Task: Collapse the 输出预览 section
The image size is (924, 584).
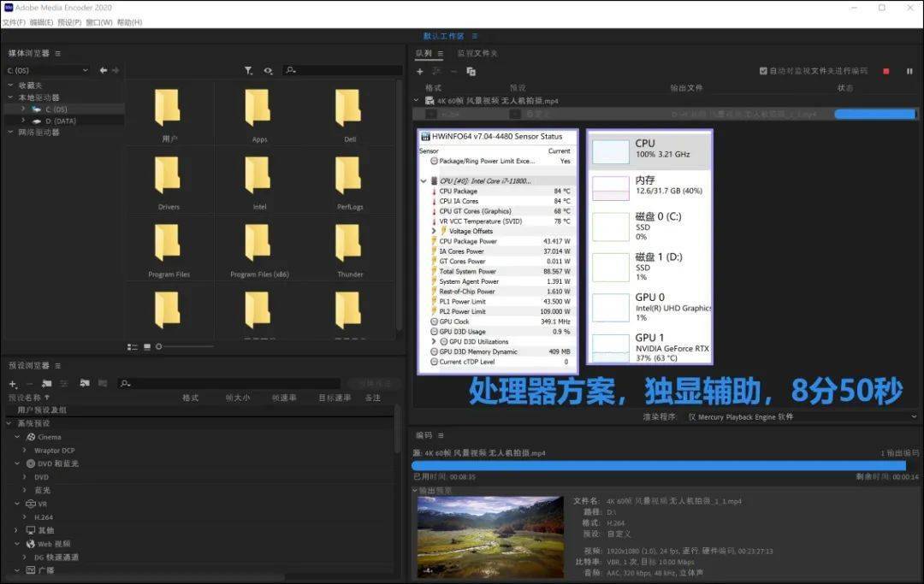Action: (415, 491)
